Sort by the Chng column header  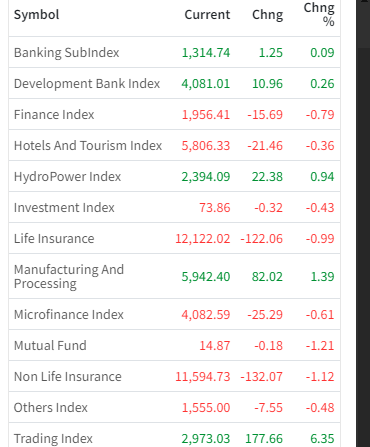click(268, 15)
